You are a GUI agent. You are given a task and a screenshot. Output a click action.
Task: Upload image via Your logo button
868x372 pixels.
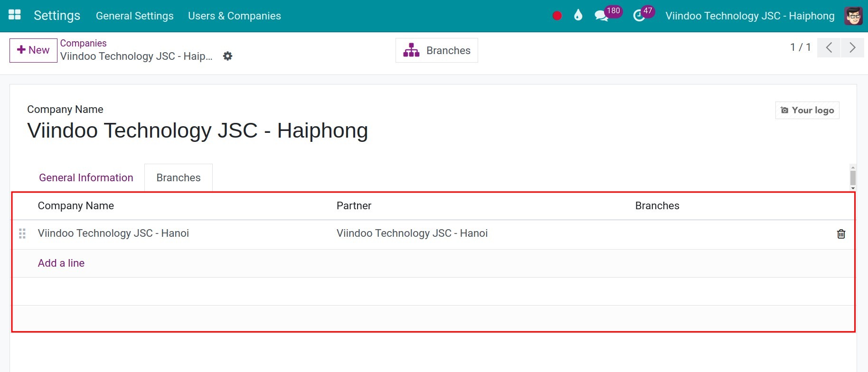807,110
